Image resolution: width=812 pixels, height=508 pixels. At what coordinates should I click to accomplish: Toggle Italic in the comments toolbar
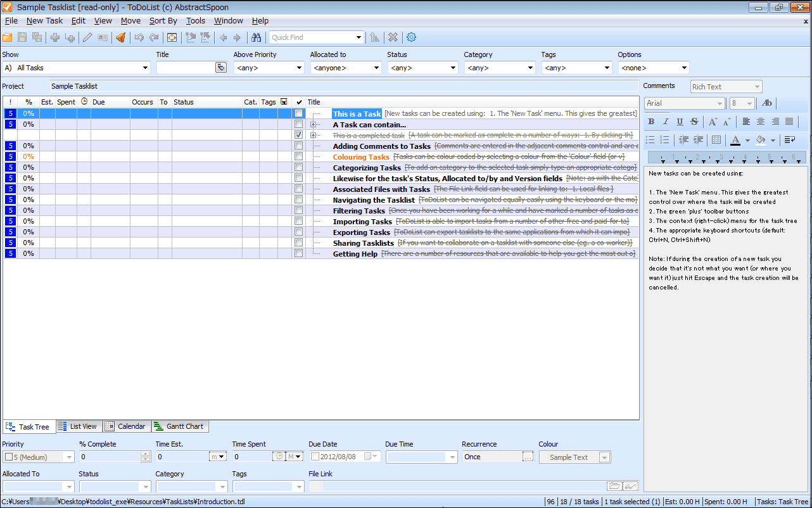point(666,122)
